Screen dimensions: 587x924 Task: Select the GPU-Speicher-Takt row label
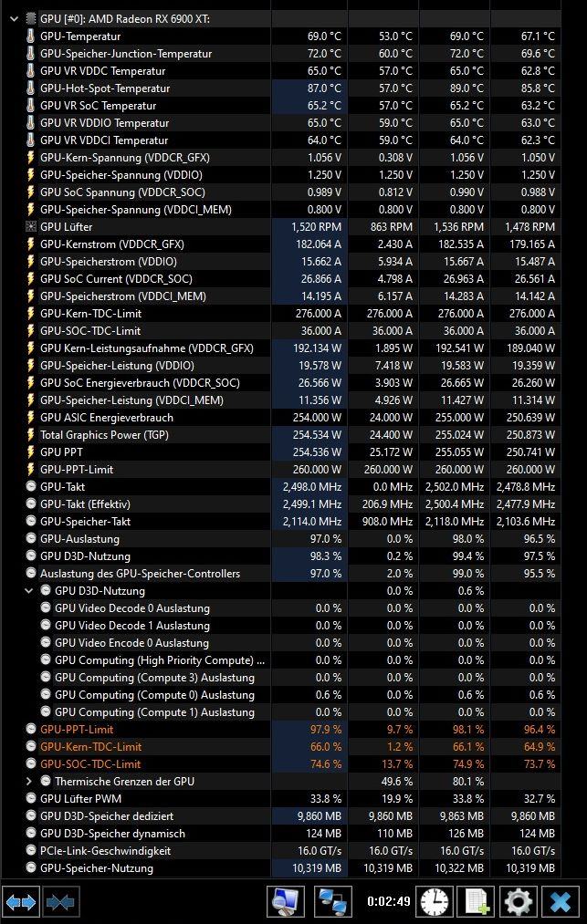coord(85,522)
